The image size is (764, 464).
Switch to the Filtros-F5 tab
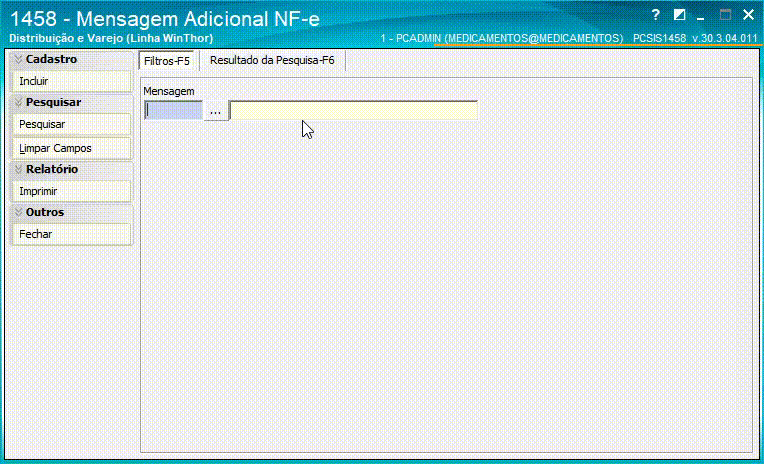coord(167,61)
